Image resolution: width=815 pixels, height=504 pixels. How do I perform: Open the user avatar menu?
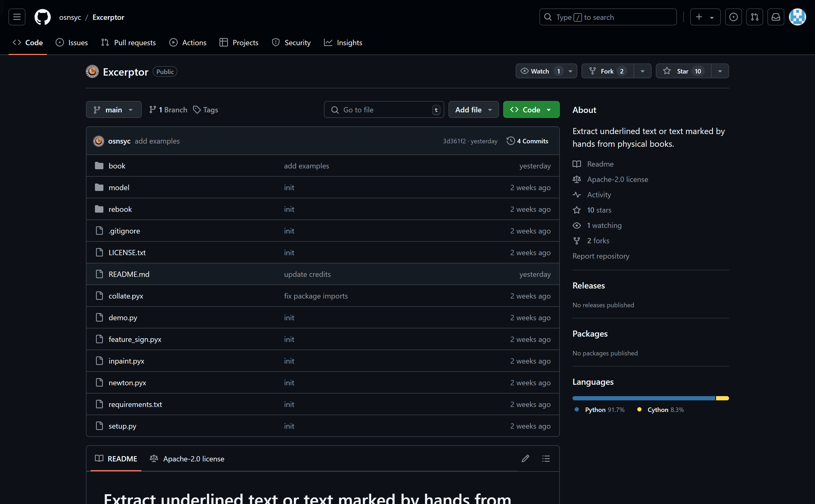797,17
